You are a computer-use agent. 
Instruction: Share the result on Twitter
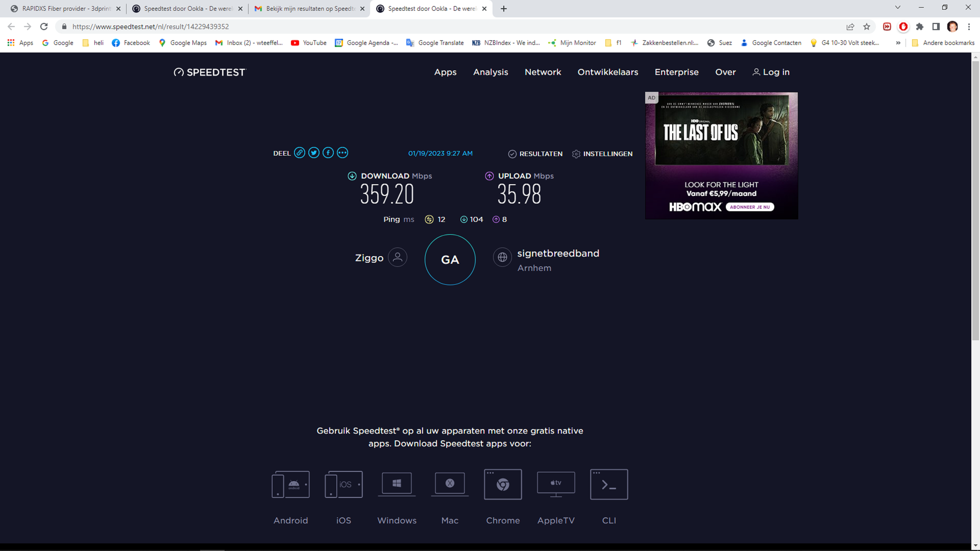click(x=314, y=153)
